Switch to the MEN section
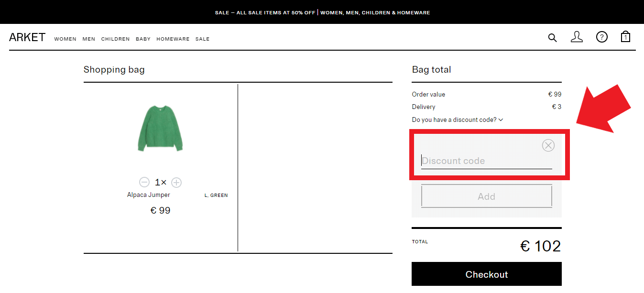 point(88,39)
